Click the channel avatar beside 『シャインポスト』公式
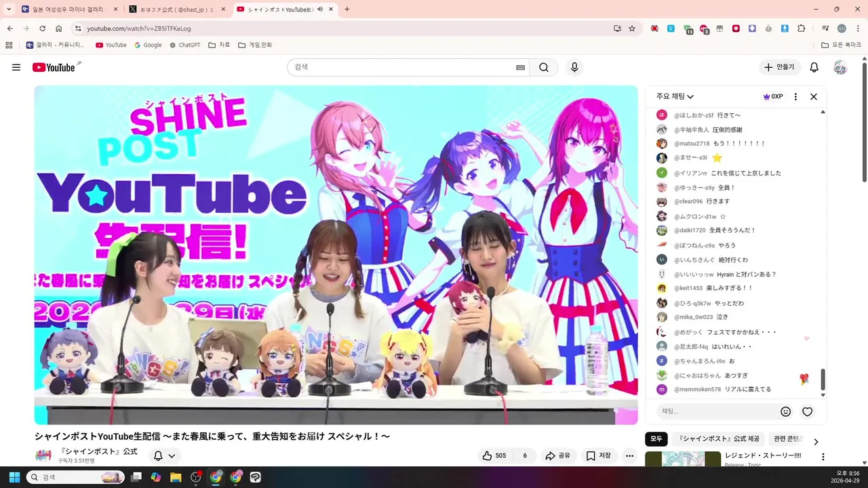 [43, 455]
